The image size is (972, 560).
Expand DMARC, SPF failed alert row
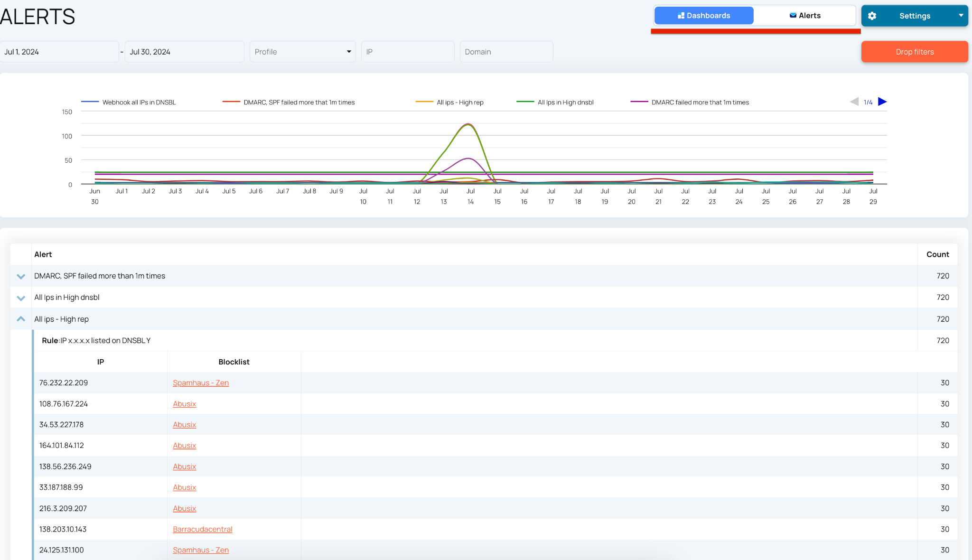21,276
